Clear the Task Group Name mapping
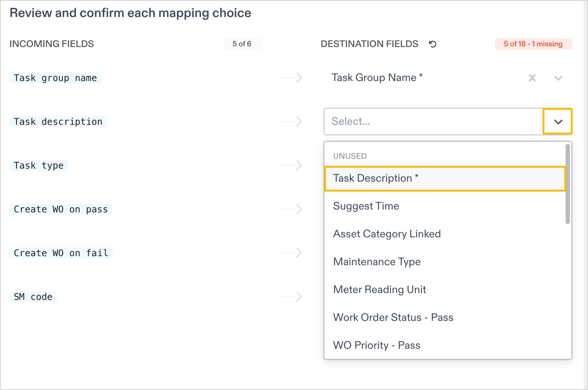The width and height of the screenshot is (588, 390). click(532, 78)
